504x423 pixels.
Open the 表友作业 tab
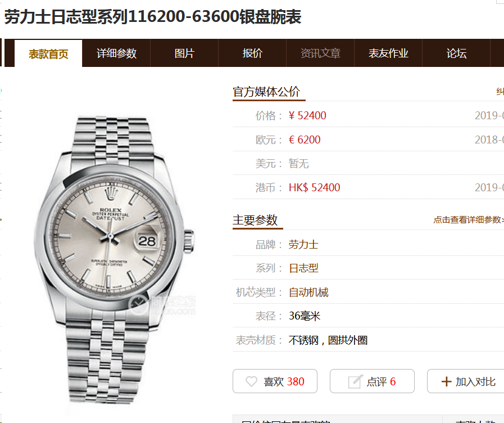pyautogui.click(x=388, y=53)
